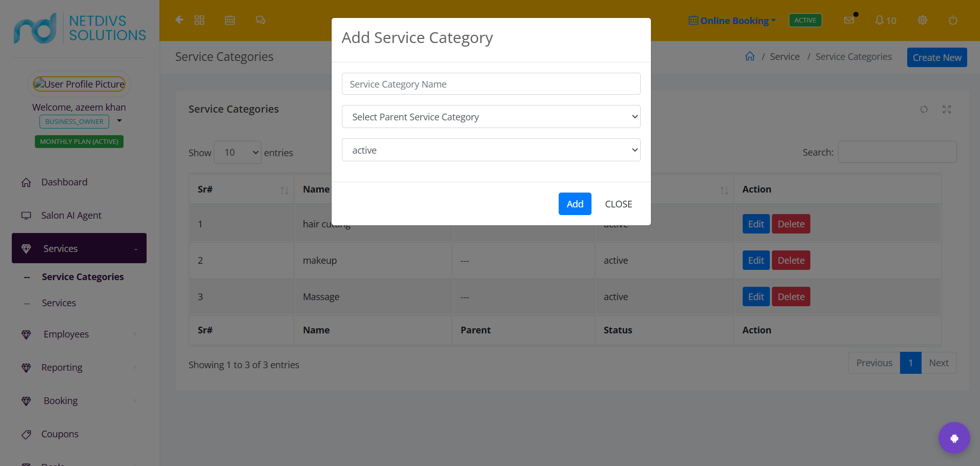
Task: Click the fullscreen expand icon on card
Action: pos(947,109)
